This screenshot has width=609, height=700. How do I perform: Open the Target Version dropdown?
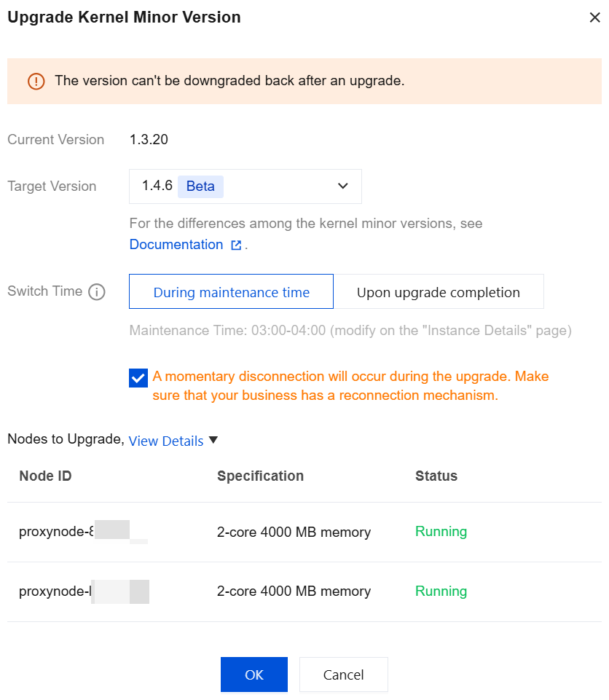click(245, 186)
